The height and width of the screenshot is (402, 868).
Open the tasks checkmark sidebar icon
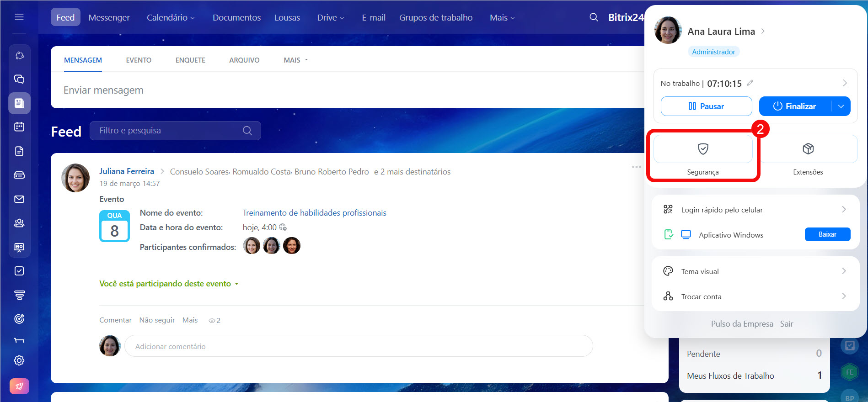[19, 271]
